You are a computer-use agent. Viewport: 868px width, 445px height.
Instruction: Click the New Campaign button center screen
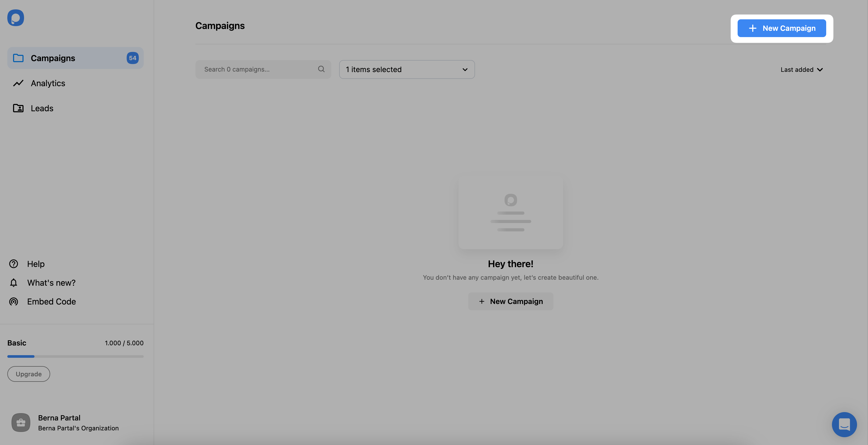(x=510, y=301)
